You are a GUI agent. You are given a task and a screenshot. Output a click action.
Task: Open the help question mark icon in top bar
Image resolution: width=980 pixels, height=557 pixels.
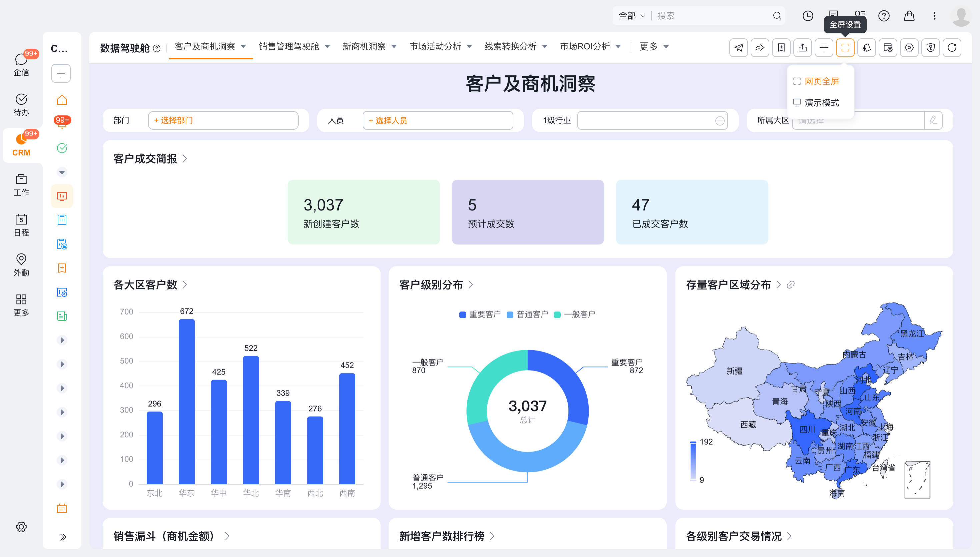[884, 16]
